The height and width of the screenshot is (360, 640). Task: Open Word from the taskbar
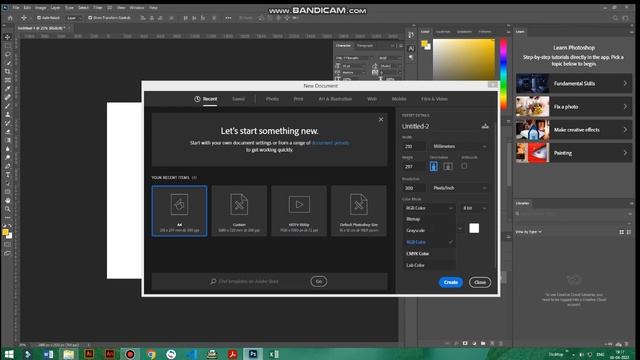48,354
